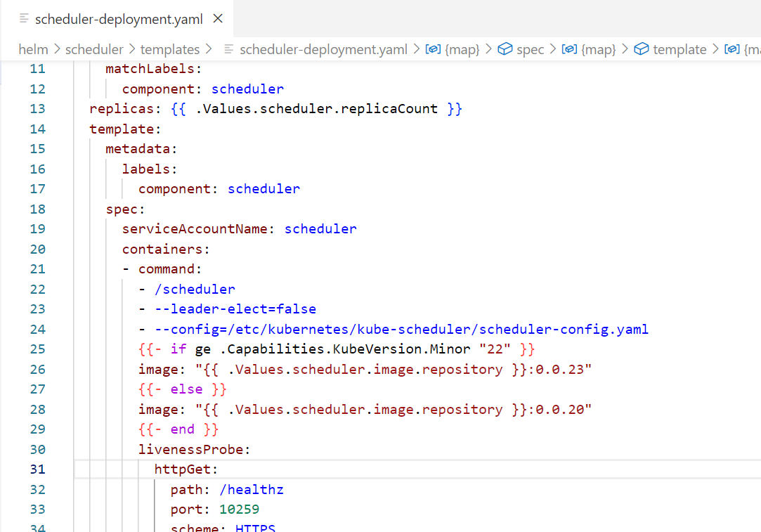Click the 'serviceAccountName:' key
Image resolution: width=761 pixels, height=532 pixels.
[x=198, y=229]
